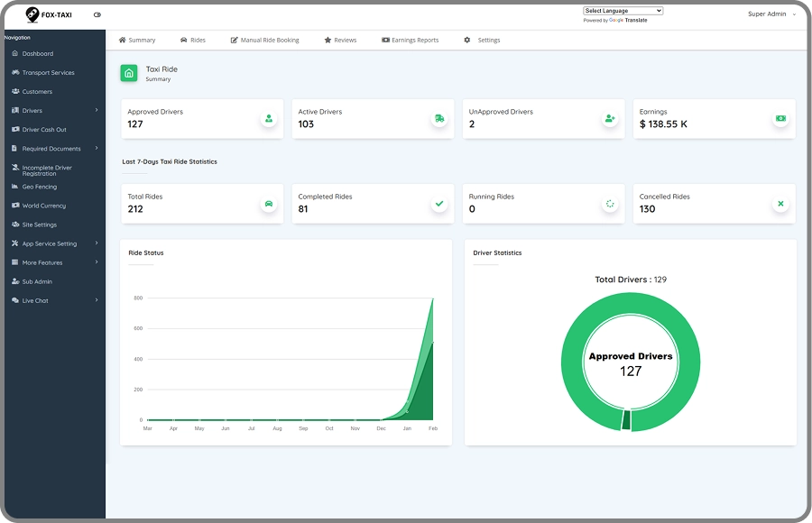Image resolution: width=812 pixels, height=523 pixels.
Task: Click the star icon beside Reviews
Action: pyautogui.click(x=328, y=40)
